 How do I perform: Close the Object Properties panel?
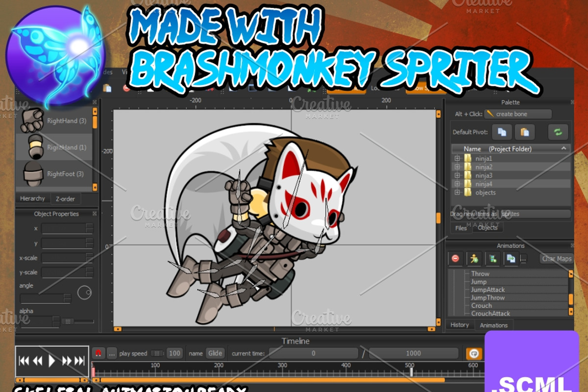[x=95, y=214]
